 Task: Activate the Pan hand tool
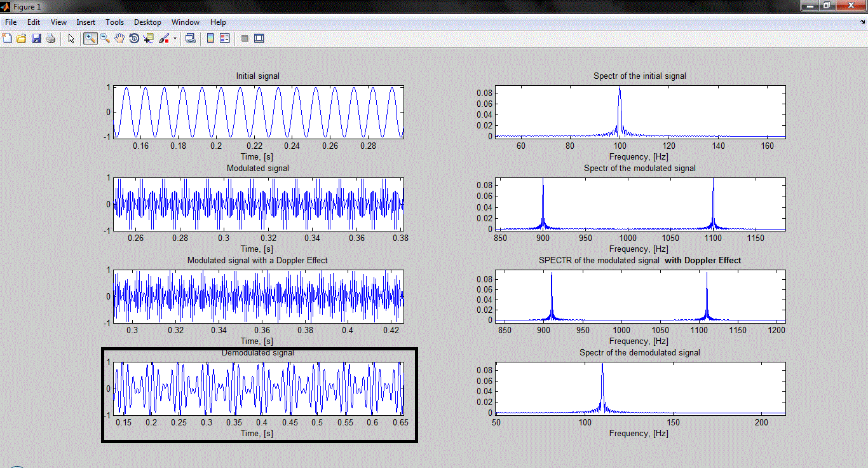(x=119, y=39)
